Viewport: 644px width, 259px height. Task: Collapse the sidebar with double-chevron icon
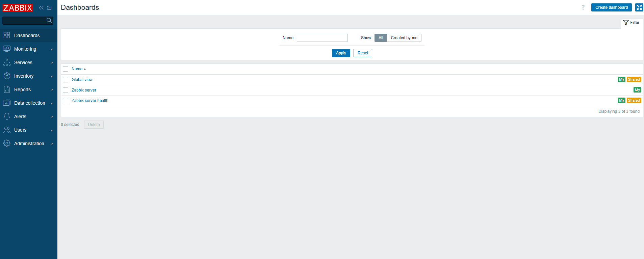[x=41, y=8]
